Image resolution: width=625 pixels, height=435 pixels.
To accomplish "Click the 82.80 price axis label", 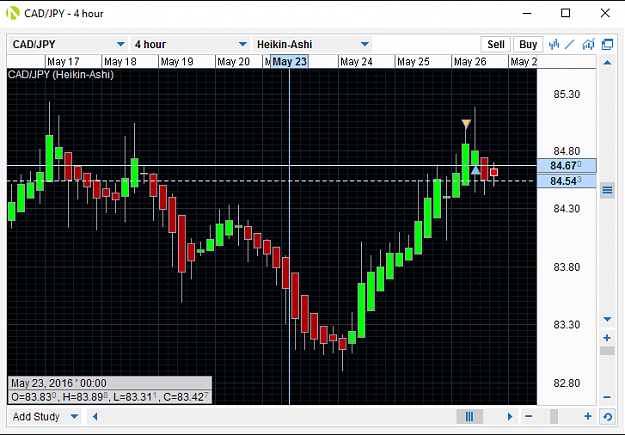I will click(x=566, y=384).
